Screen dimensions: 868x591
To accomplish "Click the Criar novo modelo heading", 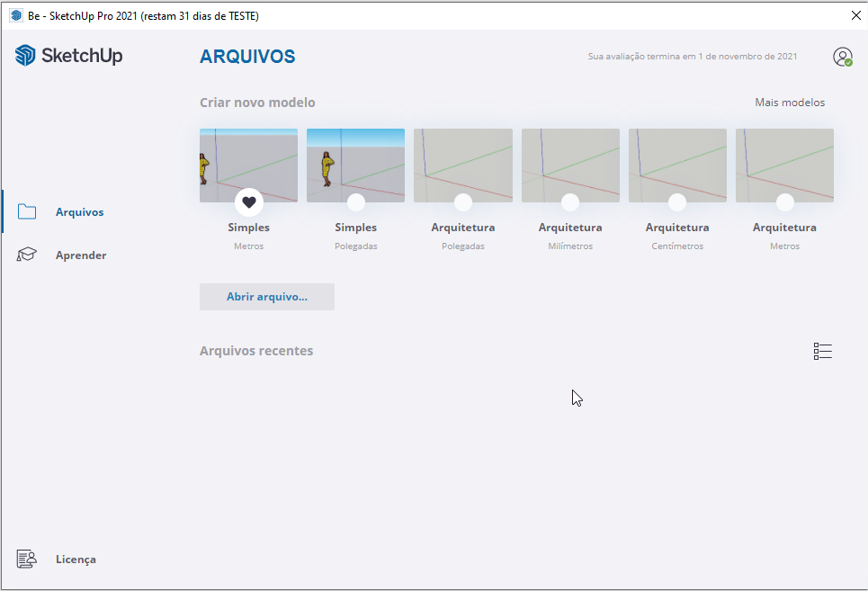I will [x=257, y=103].
